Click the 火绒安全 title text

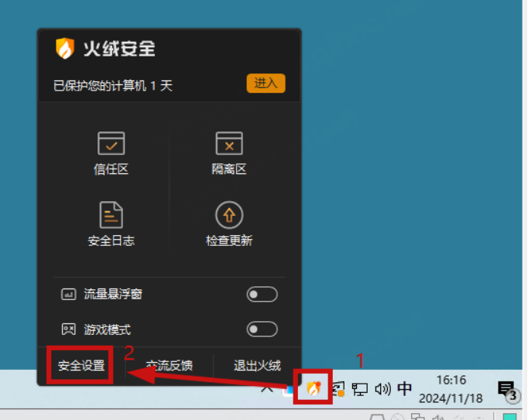pos(119,49)
